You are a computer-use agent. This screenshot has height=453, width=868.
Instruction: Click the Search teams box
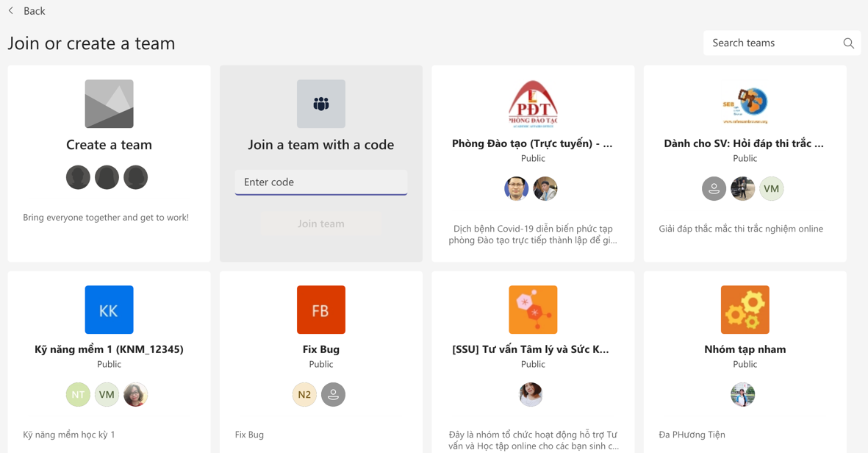click(x=773, y=43)
